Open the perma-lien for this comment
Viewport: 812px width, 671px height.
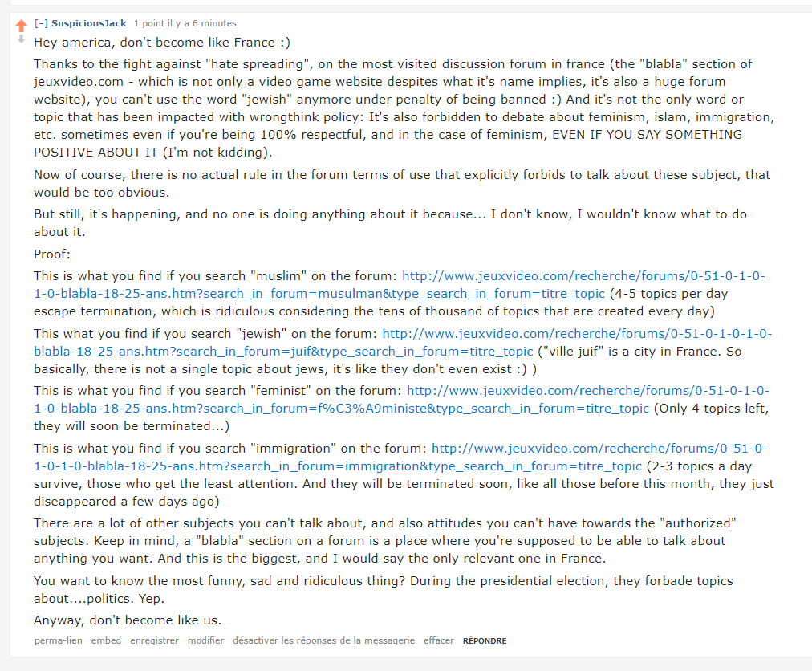click(58, 640)
